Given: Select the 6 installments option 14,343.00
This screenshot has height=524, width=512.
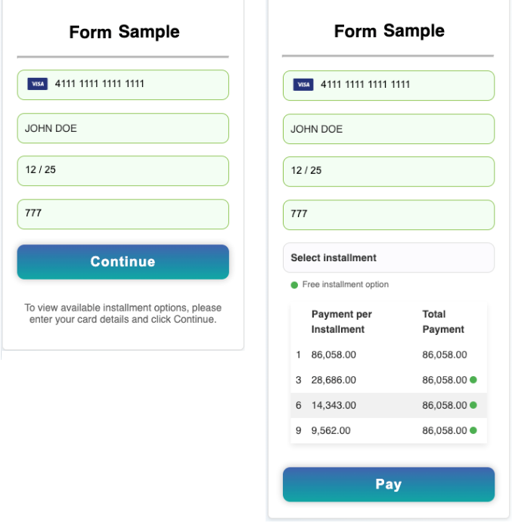Looking at the screenshot, I should pyautogui.click(x=389, y=405).
